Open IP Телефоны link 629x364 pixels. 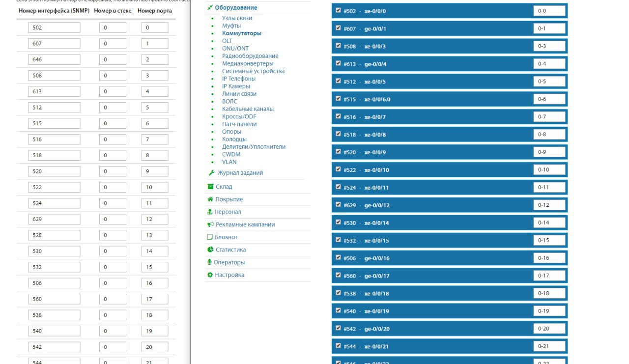(x=239, y=79)
